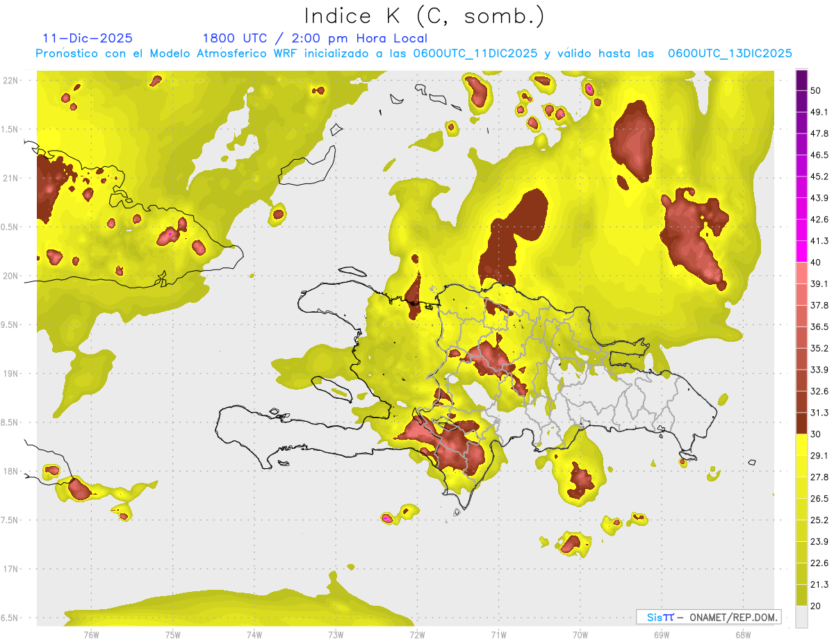The image size is (834, 644).
Task: Pick the "40" value on the color scale
Action: [x=816, y=263]
